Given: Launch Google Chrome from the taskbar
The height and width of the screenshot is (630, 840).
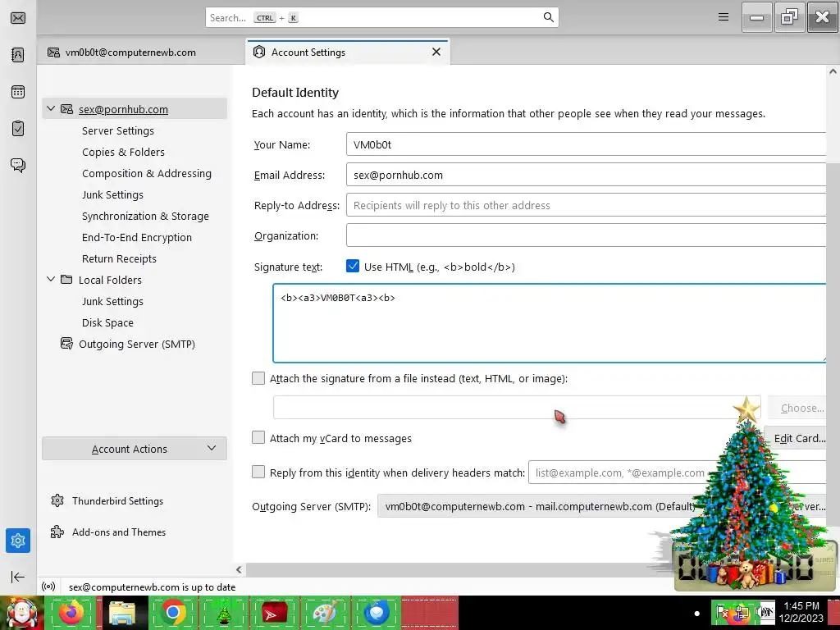Looking at the screenshot, I should point(173,613).
